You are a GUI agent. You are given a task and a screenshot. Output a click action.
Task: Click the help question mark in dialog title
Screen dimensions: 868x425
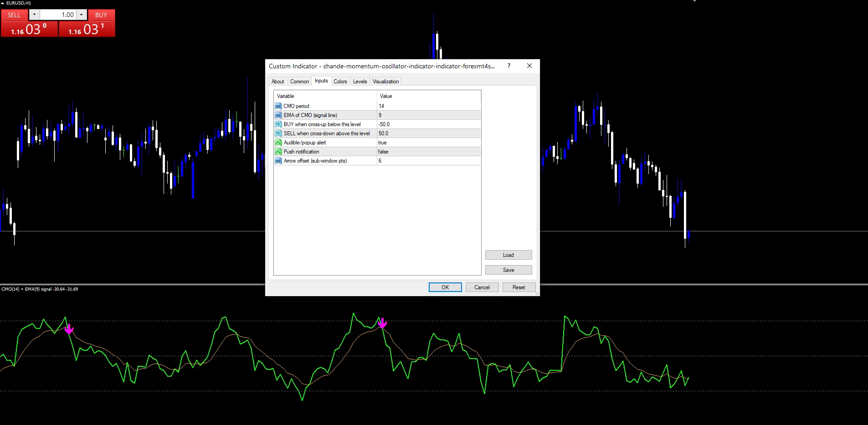tap(509, 66)
